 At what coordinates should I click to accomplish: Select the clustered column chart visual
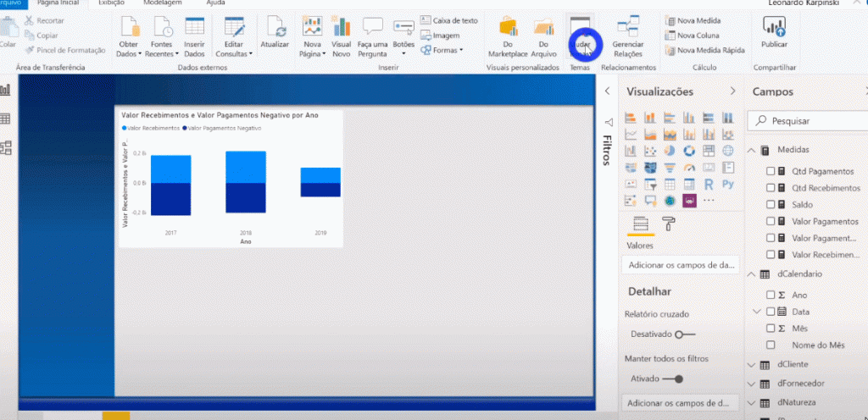pyautogui.click(x=688, y=117)
